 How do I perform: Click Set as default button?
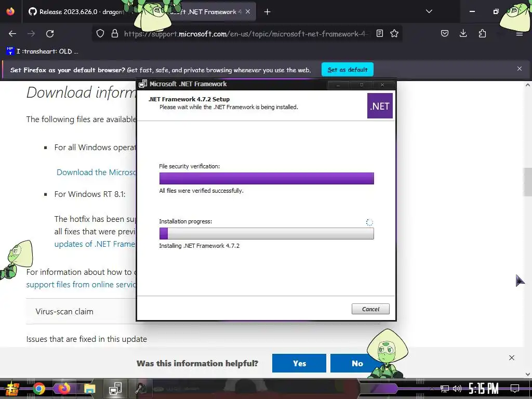(x=348, y=70)
